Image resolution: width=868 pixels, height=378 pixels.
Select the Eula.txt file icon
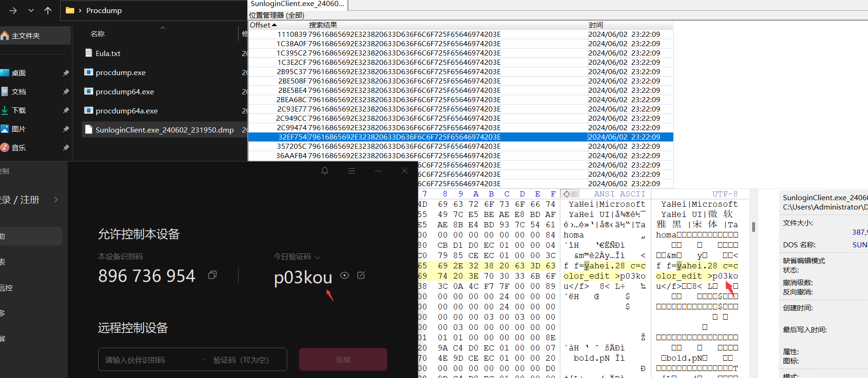[x=89, y=53]
